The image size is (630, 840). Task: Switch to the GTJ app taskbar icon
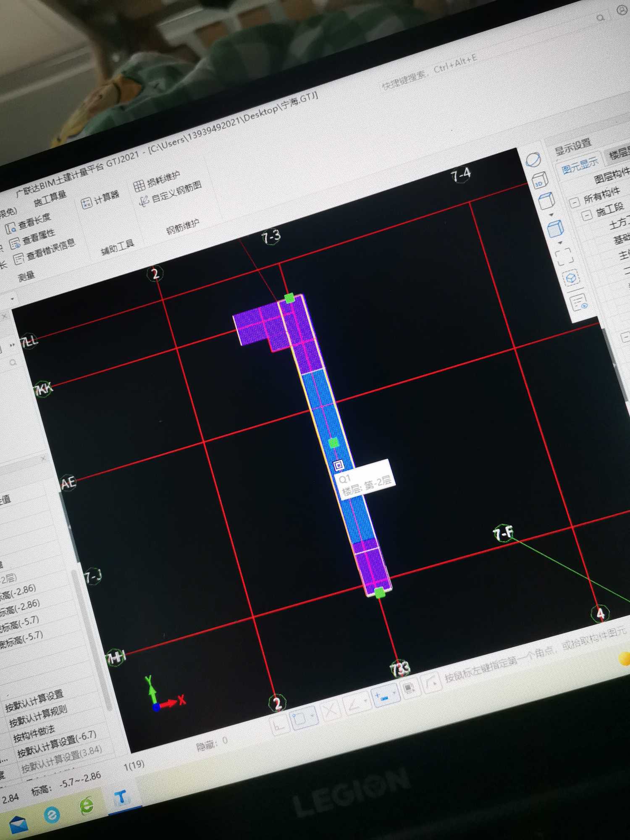coord(122,796)
